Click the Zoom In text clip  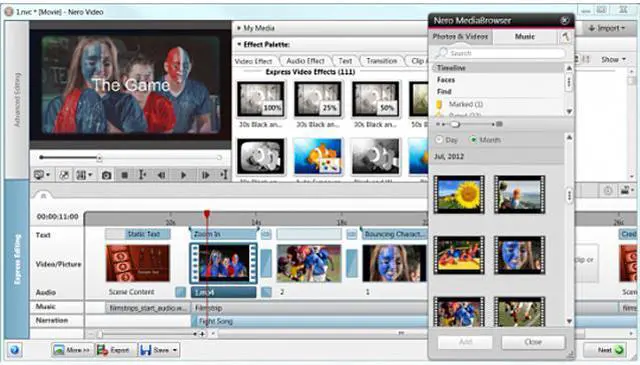[x=224, y=234]
